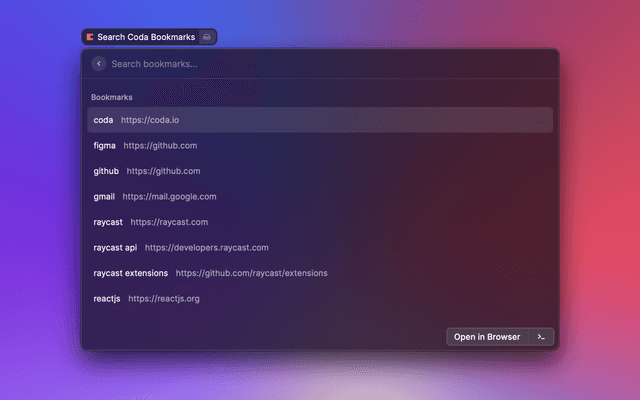The image size is (640, 400).
Task: Click the https://mail.google.com URL text
Action: point(169,196)
